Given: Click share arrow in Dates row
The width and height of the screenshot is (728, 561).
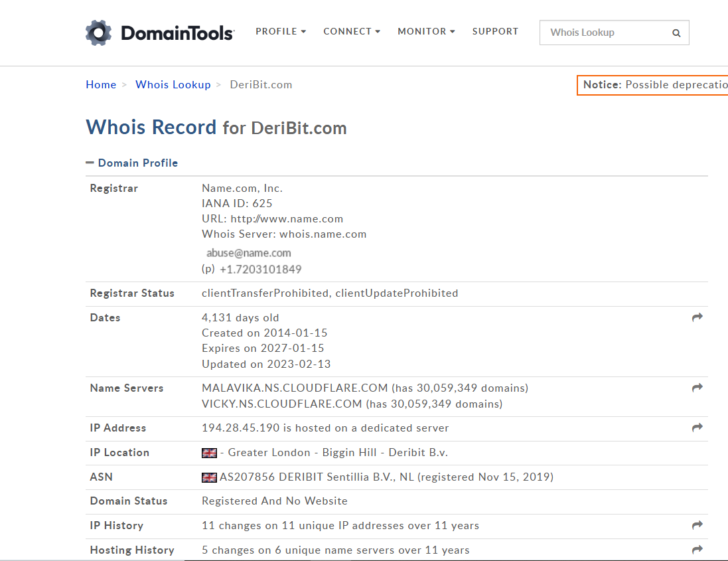Looking at the screenshot, I should (x=697, y=317).
